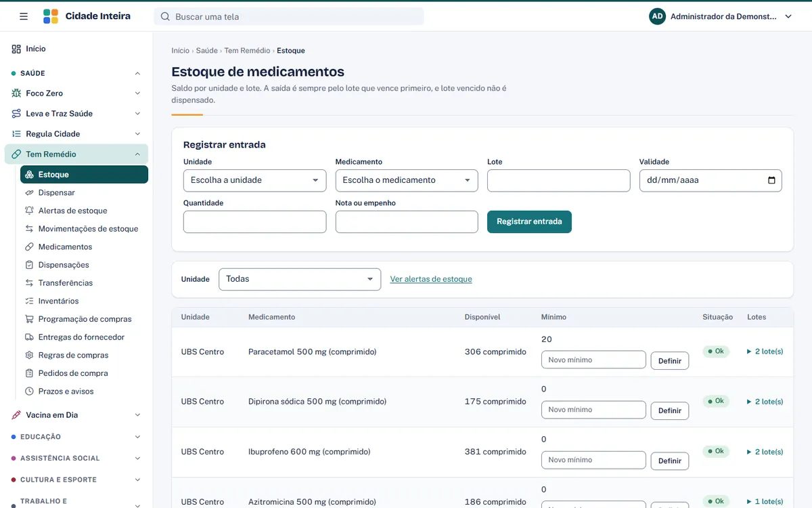Click the Quantidade input field
This screenshot has height=508, width=812.
tap(254, 221)
